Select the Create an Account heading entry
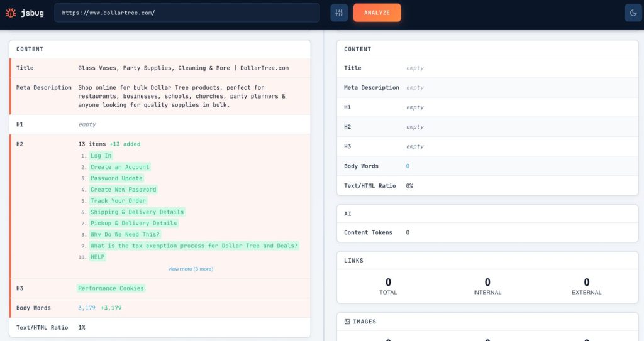 (119, 167)
